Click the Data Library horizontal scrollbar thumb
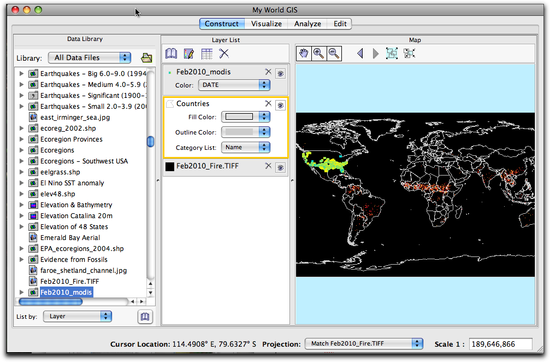This screenshot has width=550, height=362. (51, 301)
